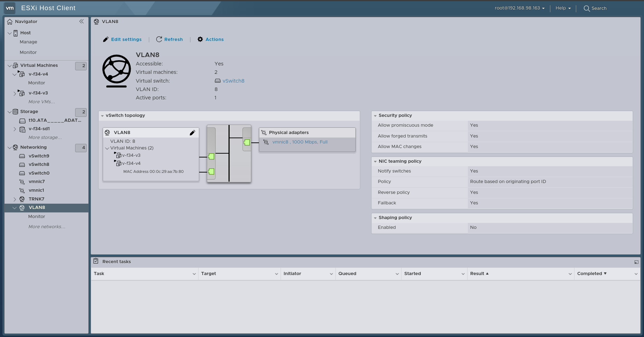Viewport: 644px width, 337px height.
Task: Open Monitor under VLAN8 in Navigator
Action: pyautogui.click(x=37, y=217)
